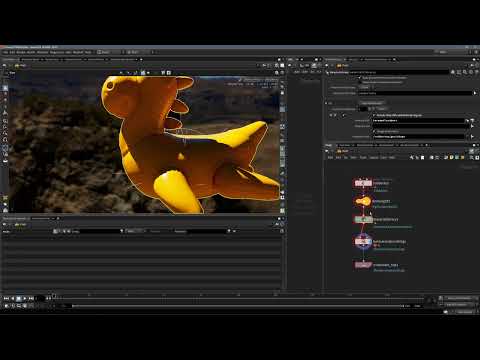
Task: Click the yellow sticky-note icon in network toolbar
Action: pos(452,157)
